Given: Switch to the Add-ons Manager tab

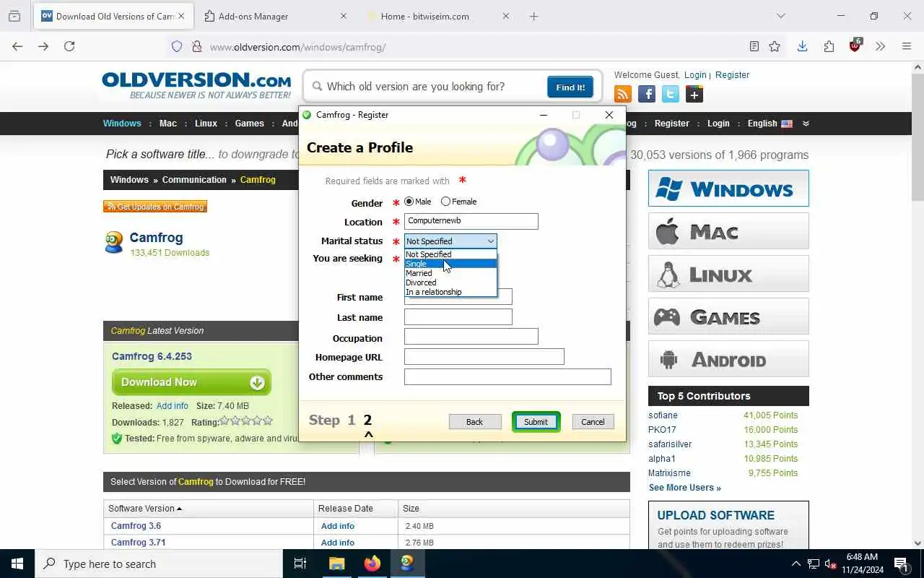Looking at the screenshot, I should [276, 16].
